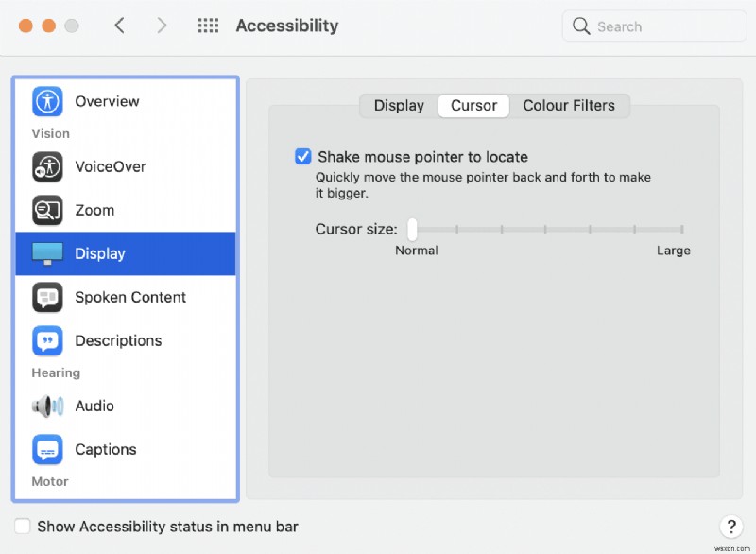Screen dimensions: 756x554
Task: Select the Cursor tab
Action: [x=473, y=106]
